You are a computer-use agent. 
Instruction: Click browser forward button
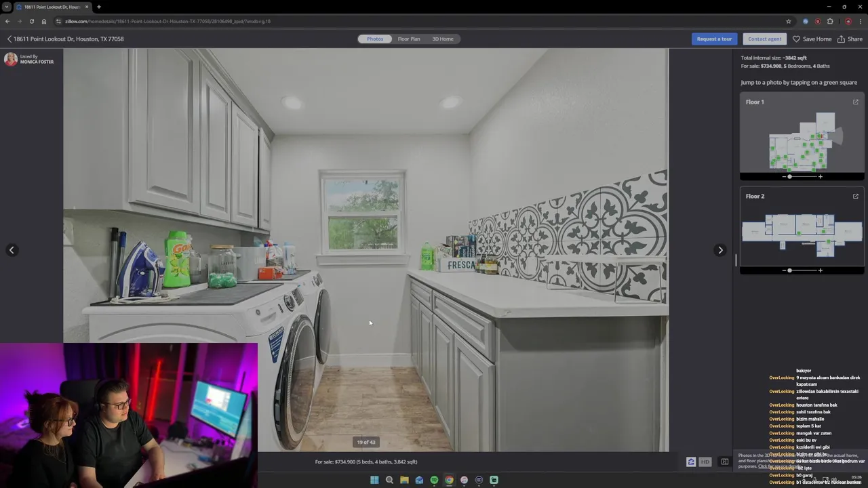click(x=20, y=21)
